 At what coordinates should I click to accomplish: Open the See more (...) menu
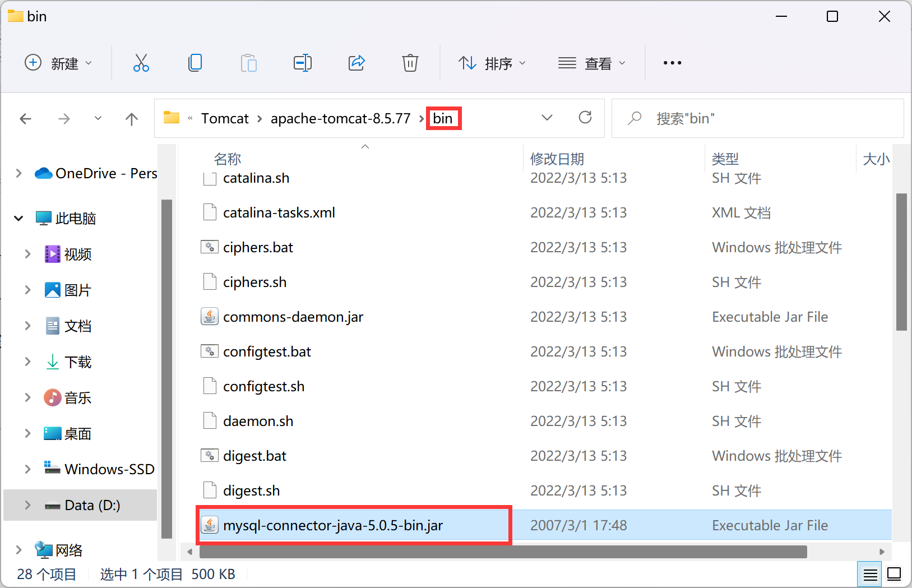[672, 63]
